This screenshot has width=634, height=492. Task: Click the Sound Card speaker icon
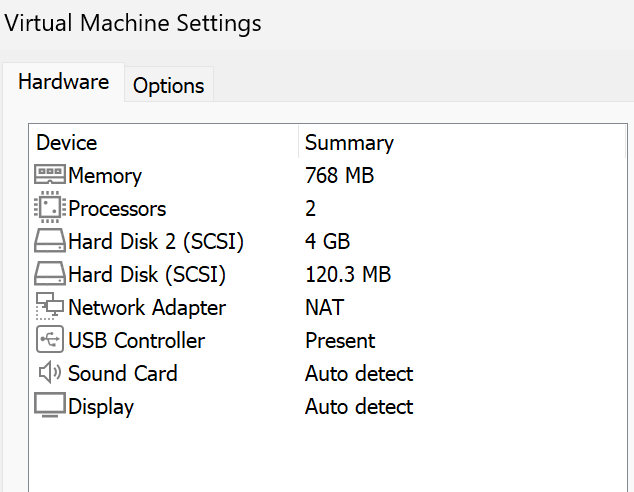[x=50, y=373]
